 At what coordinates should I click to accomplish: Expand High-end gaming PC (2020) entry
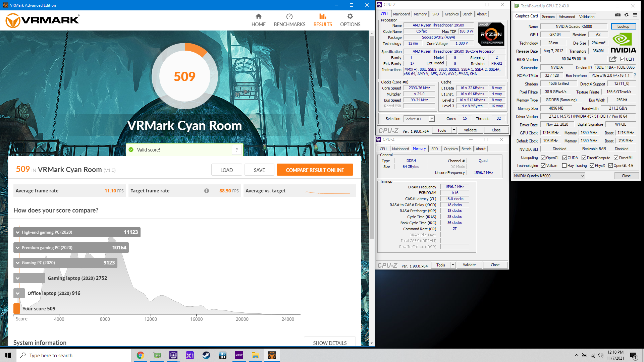coord(77,232)
